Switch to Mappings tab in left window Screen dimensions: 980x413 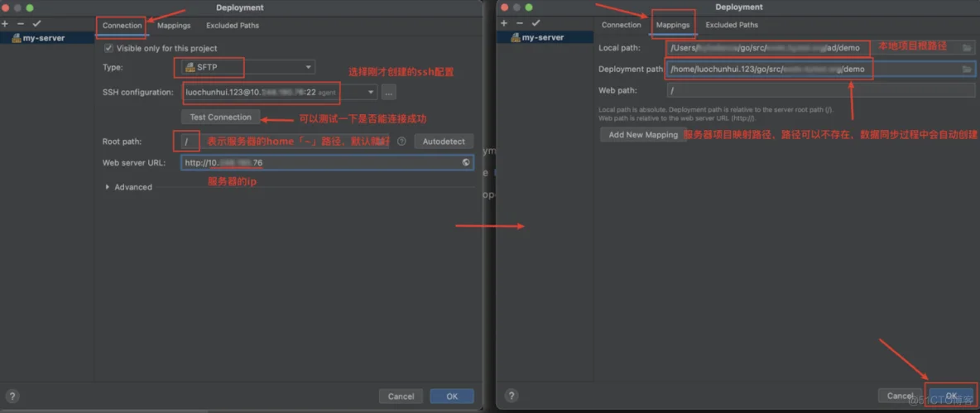point(174,26)
